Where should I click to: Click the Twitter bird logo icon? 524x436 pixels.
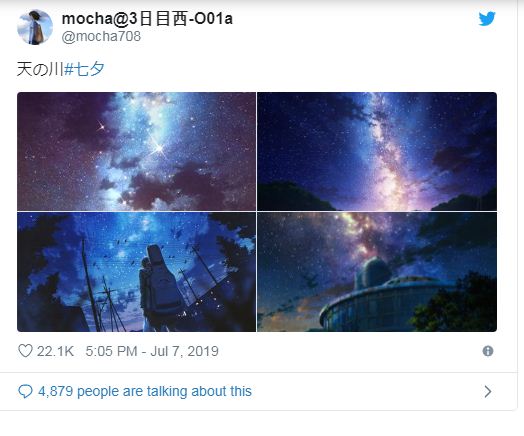[487, 19]
